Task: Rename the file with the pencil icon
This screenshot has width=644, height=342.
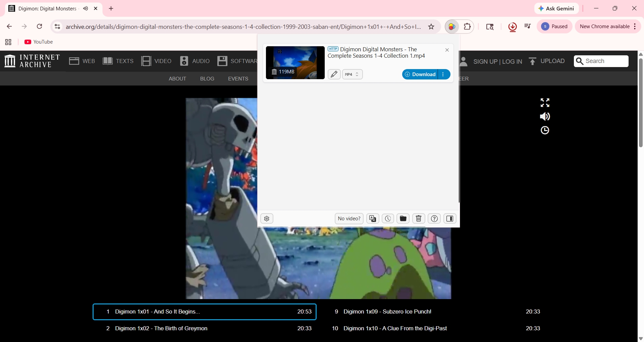Action: 334,74
